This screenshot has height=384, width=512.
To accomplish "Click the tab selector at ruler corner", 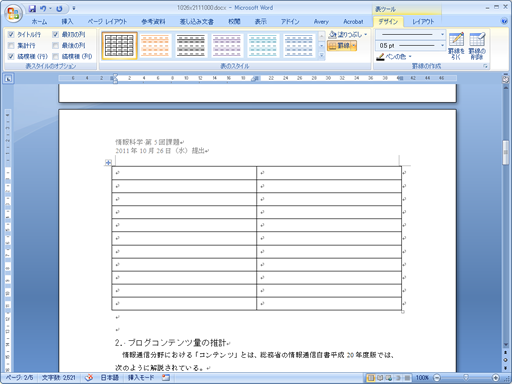I will (8, 79).
